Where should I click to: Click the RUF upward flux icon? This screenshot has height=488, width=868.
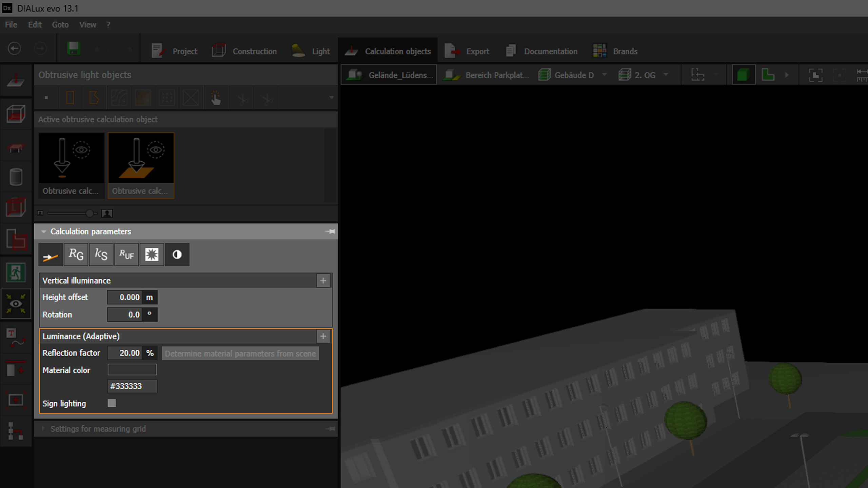126,255
